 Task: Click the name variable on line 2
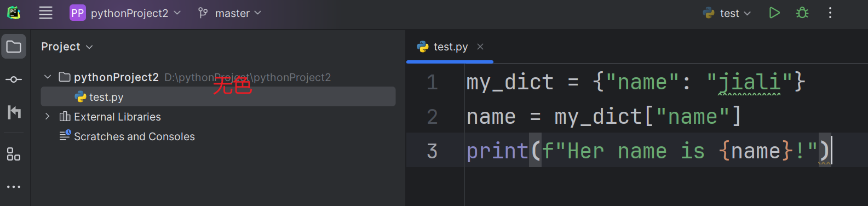tap(491, 117)
